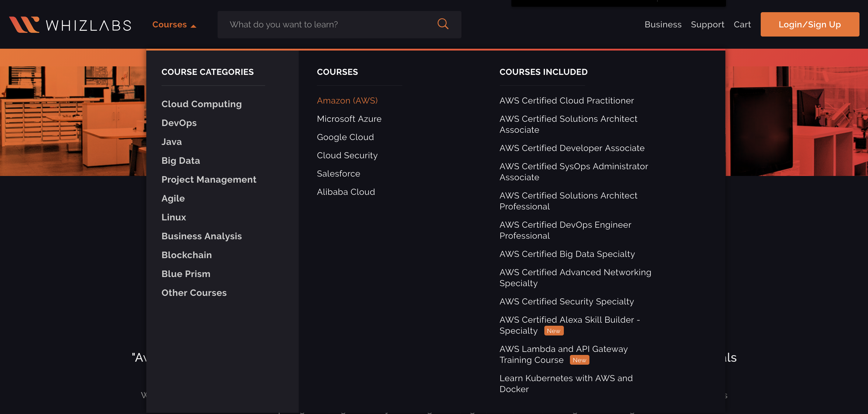Open the Support page
Viewport: 868px width, 414px height.
pos(707,25)
